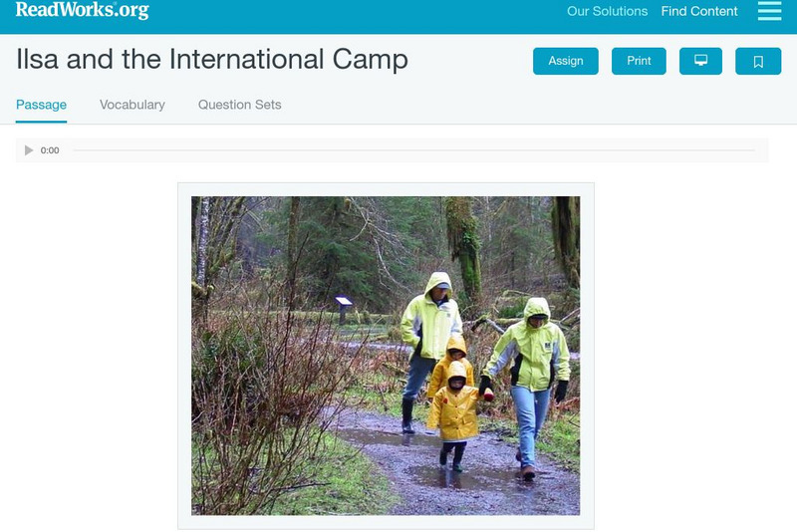Seek along the audio progress track
The height and width of the screenshot is (532, 797).
[413, 150]
